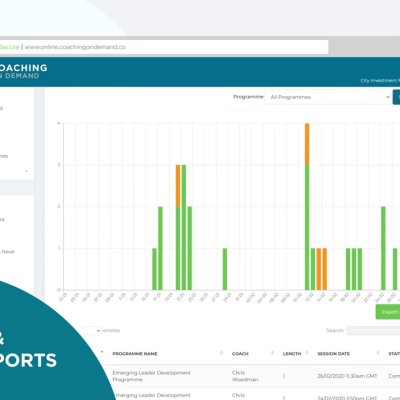Sort by the Programme Name sort arrows
The height and width of the screenshot is (400, 400).
221,353
